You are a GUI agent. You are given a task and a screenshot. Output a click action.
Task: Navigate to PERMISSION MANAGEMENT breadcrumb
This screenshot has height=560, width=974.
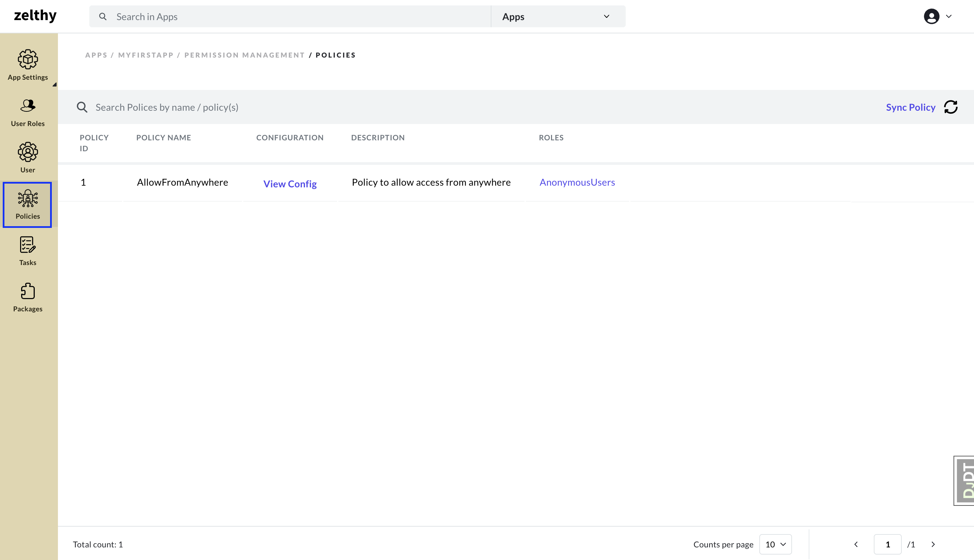[x=245, y=55]
